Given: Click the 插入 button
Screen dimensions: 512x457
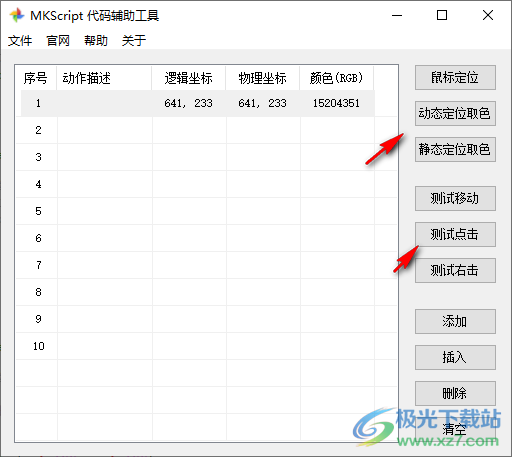Looking at the screenshot, I should [x=455, y=358].
